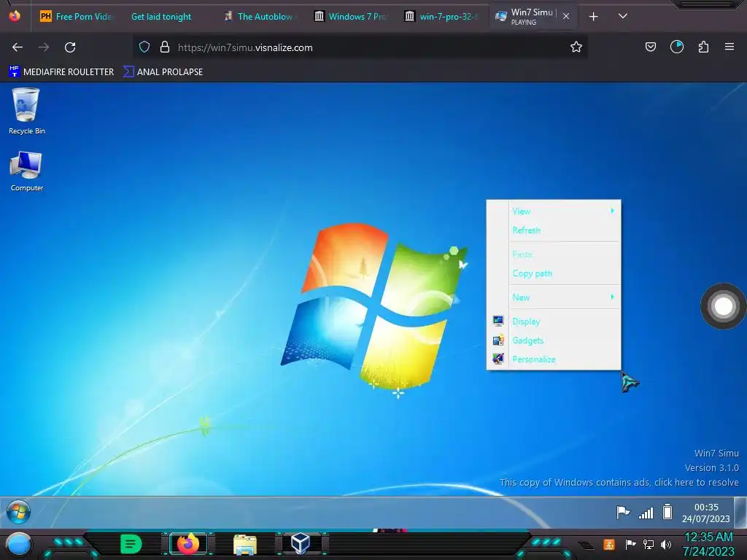Open host network tray icon
This screenshot has height=560, width=747.
(x=649, y=544)
